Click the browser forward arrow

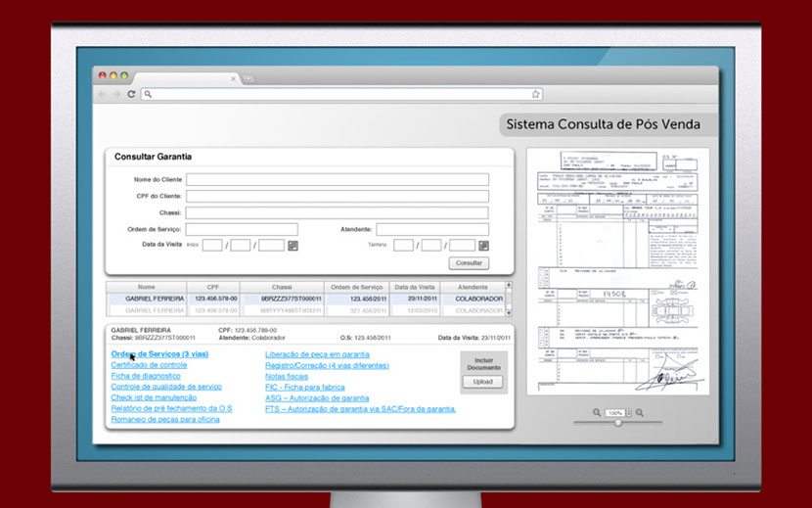pyautogui.click(x=116, y=94)
